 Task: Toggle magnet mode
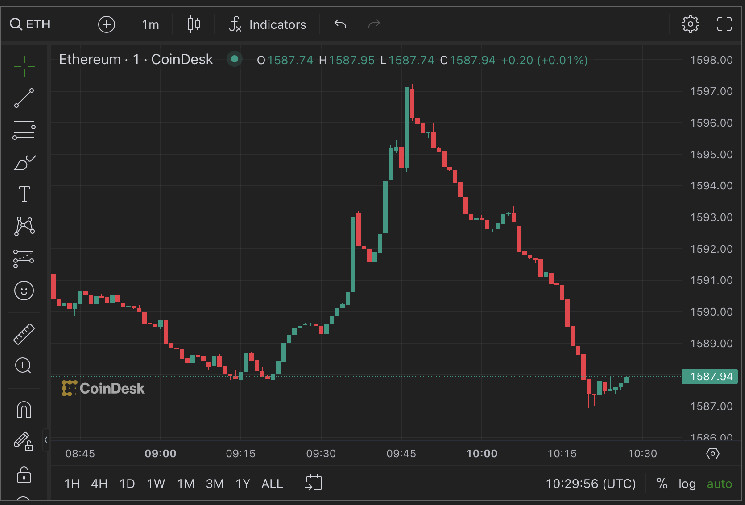pyautogui.click(x=24, y=410)
